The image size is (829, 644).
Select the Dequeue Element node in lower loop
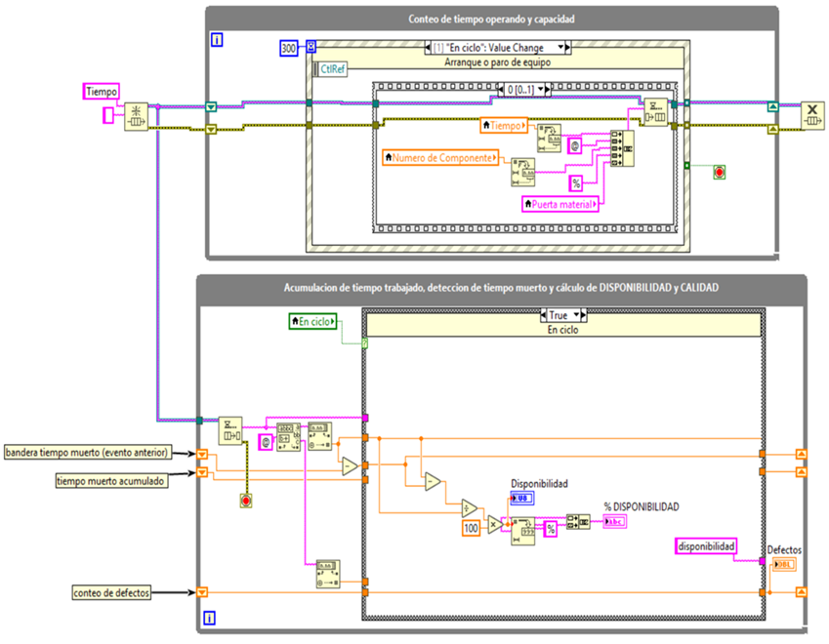[x=230, y=428]
